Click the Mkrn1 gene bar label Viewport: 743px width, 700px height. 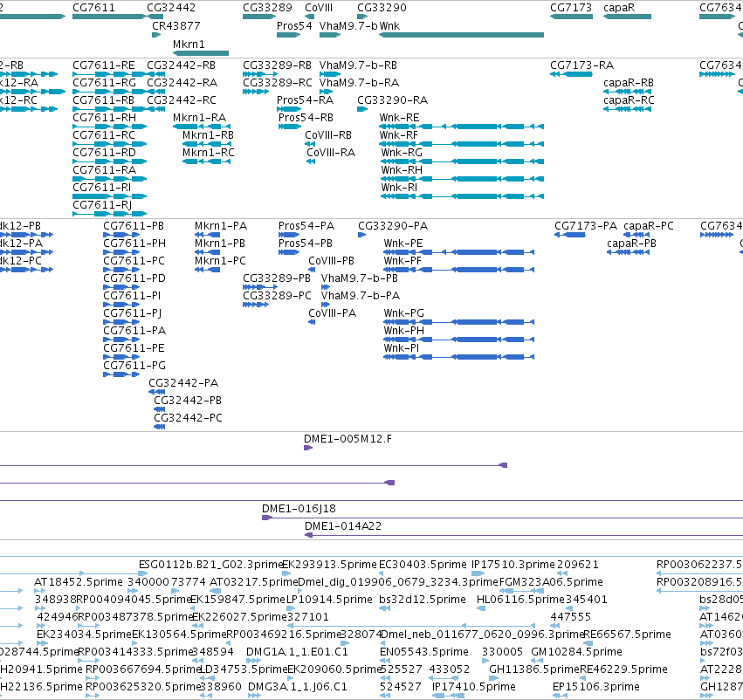189,44
